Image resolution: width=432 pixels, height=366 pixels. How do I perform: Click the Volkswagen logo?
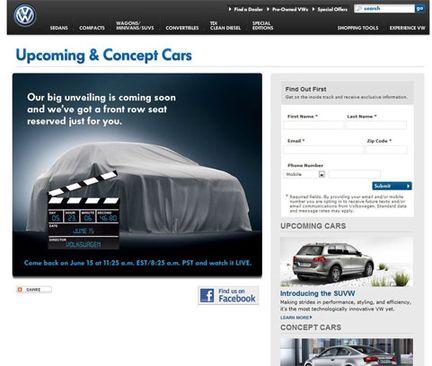click(x=25, y=15)
